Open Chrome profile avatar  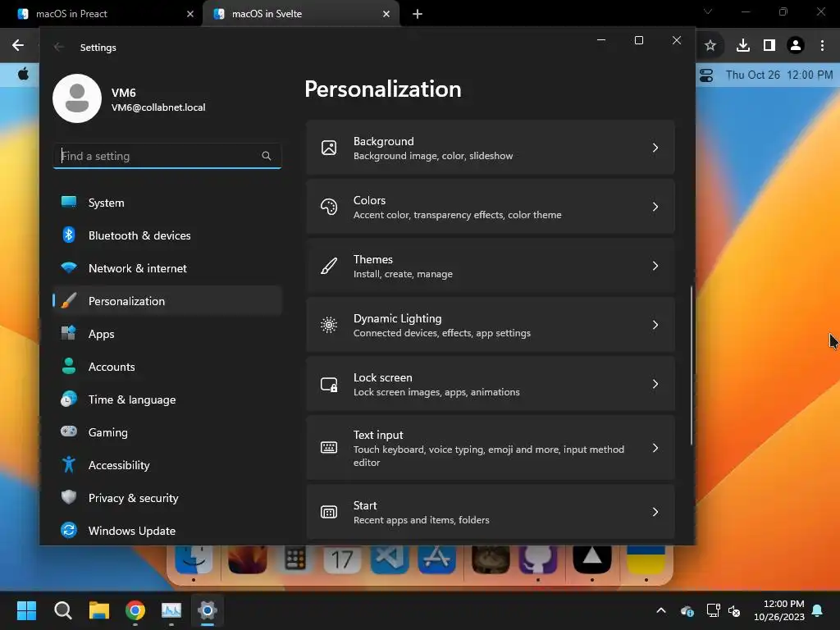(796, 46)
